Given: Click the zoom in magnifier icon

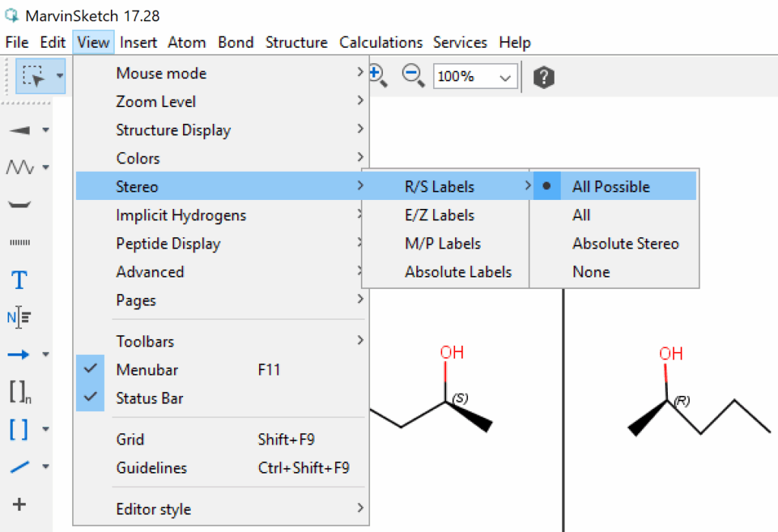Looking at the screenshot, I should click(x=378, y=75).
